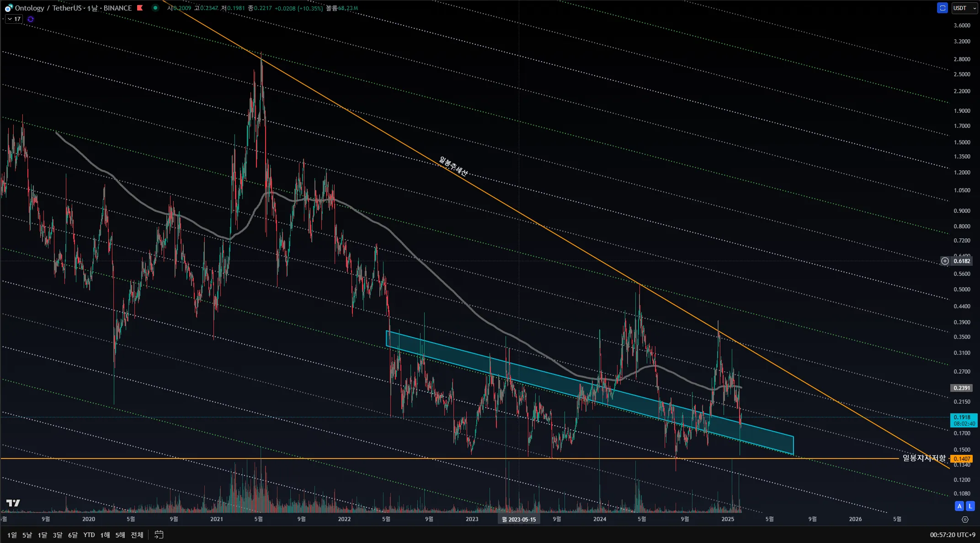The width and height of the screenshot is (980, 543).
Task: Open the go-to-date calendar icon
Action: (159, 535)
